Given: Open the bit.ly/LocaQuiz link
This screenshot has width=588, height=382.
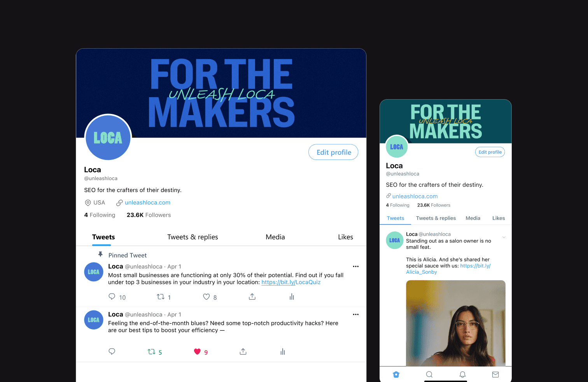Looking at the screenshot, I should point(291,282).
